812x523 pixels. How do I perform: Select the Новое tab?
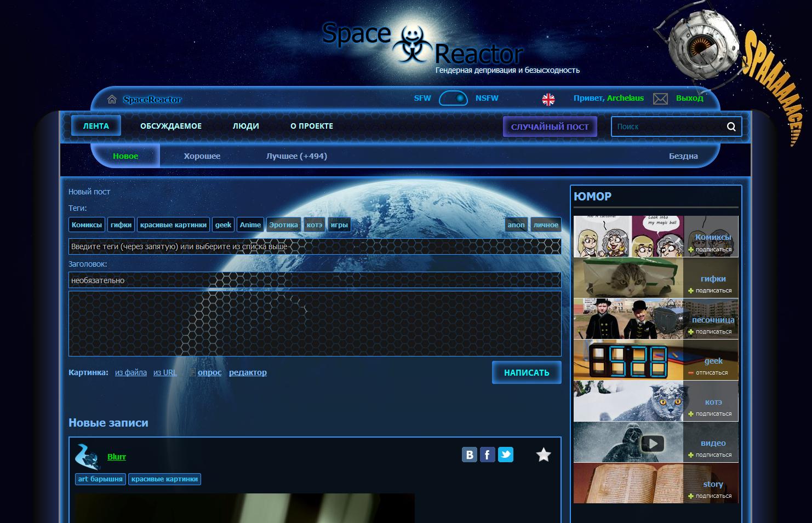125,156
